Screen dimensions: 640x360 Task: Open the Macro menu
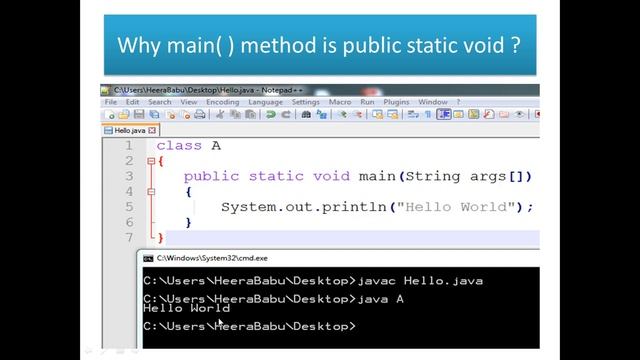pyautogui.click(x=340, y=102)
